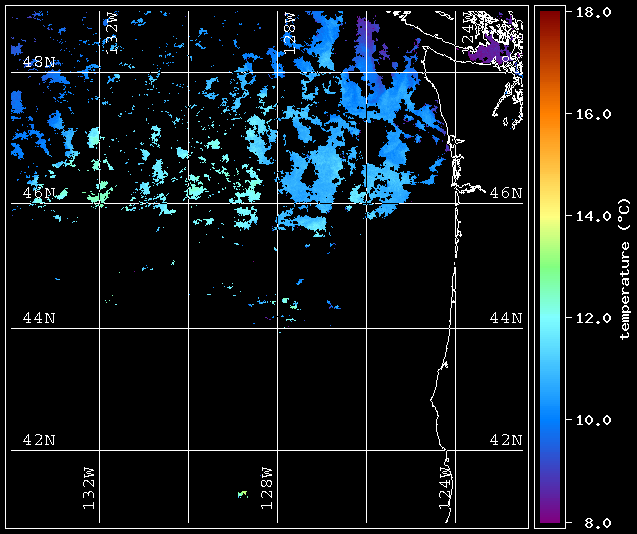637x534 pixels.
Task: Click the 48N latitude label at left
Action: (x=39, y=62)
